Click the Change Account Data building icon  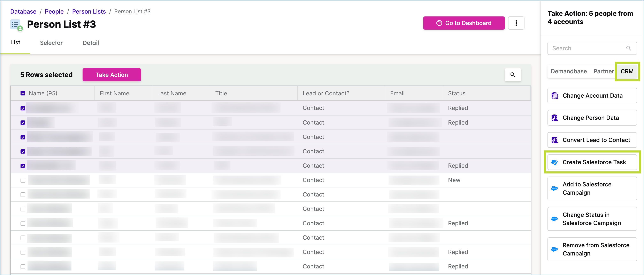[x=554, y=96]
